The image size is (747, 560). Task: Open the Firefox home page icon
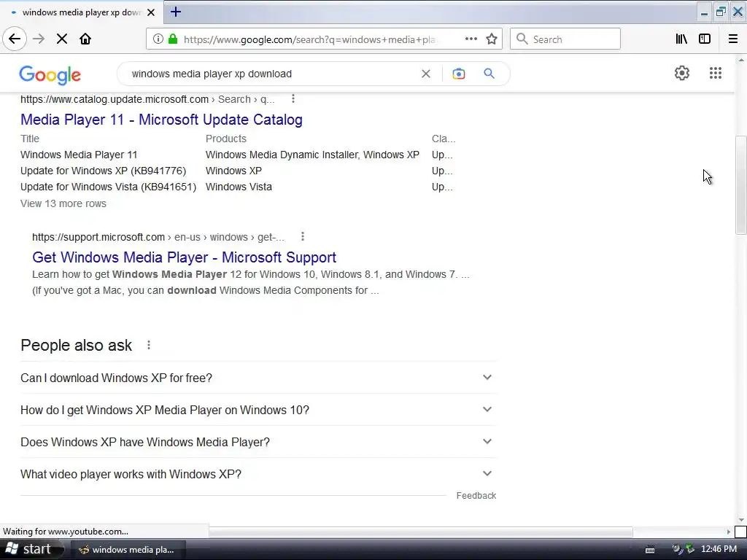tap(85, 39)
